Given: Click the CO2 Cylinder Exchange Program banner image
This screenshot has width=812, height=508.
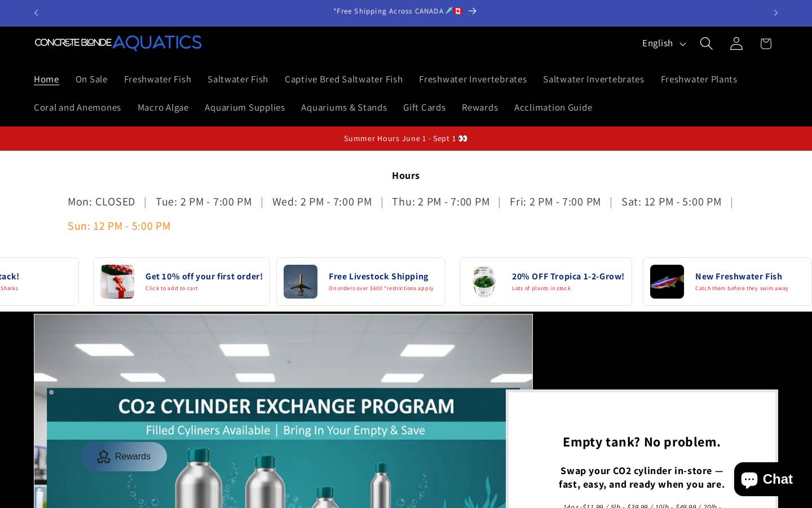Looking at the screenshot, I should click(283, 411).
